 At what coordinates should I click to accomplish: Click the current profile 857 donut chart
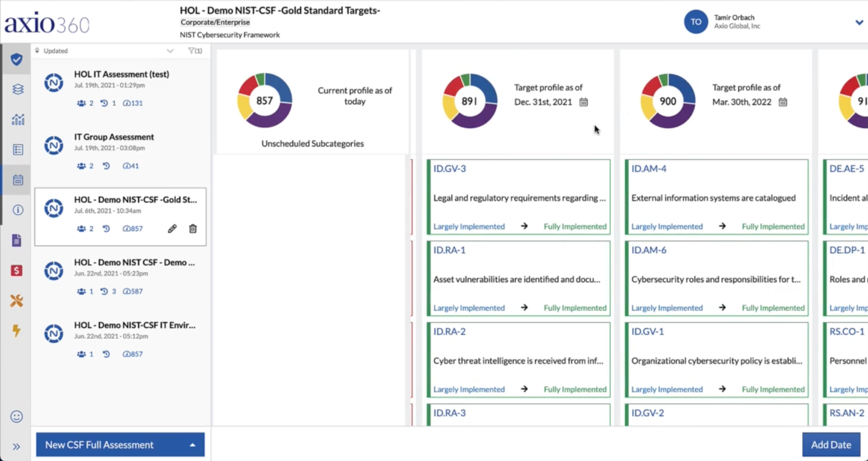click(265, 101)
